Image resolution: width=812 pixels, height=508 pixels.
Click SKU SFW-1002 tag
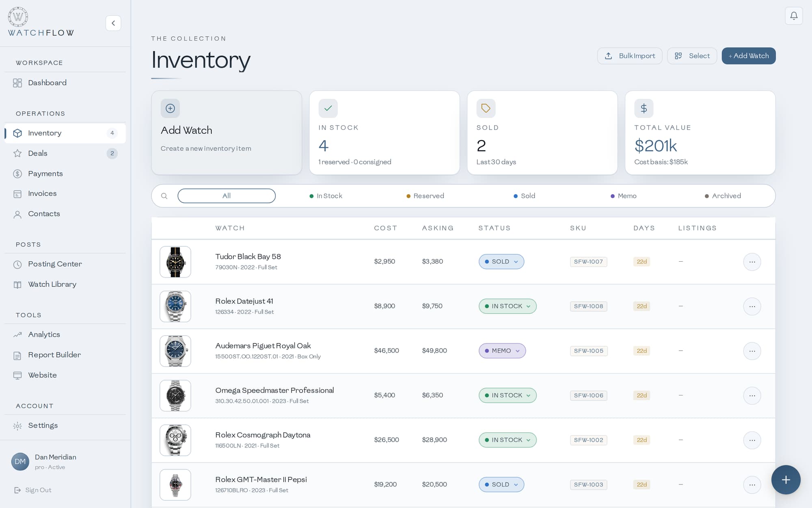[x=589, y=440]
